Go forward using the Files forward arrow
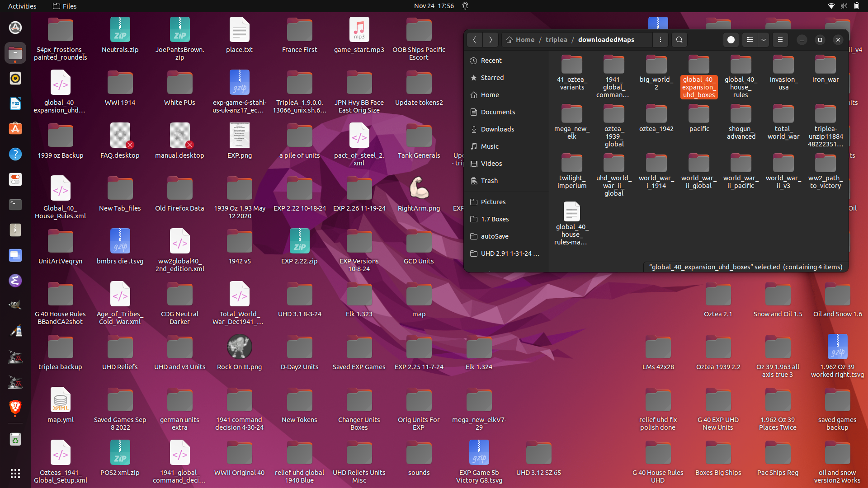Viewport: 868px width, 488px height. (x=491, y=40)
